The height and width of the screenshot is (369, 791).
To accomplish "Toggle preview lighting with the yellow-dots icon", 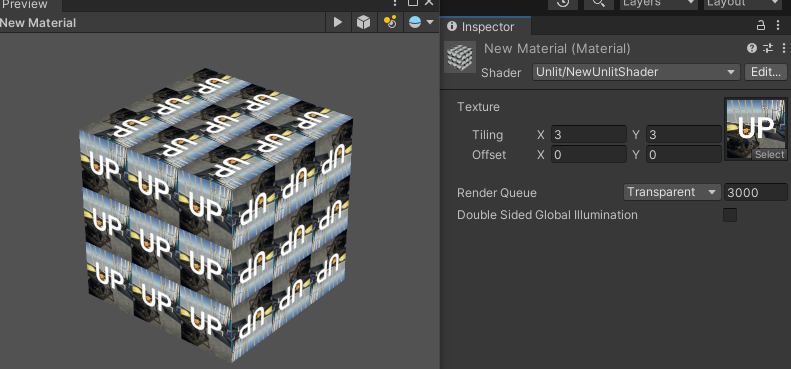I will click(x=390, y=23).
